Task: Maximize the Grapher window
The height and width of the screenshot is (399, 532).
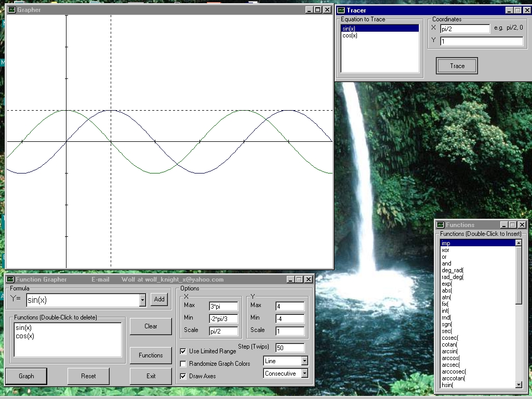Action: (317, 10)
